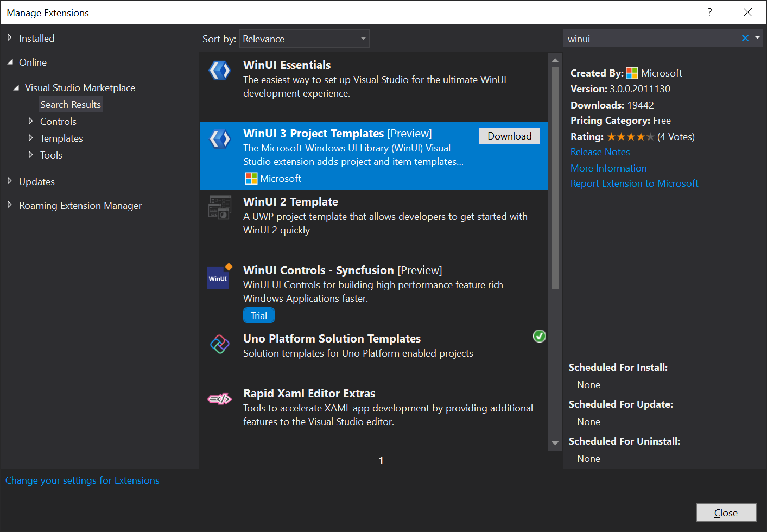This screenshot has width=767, height=532.
Task: Click the Version 3.0.0.2011130 text
Action: [620, 88]
